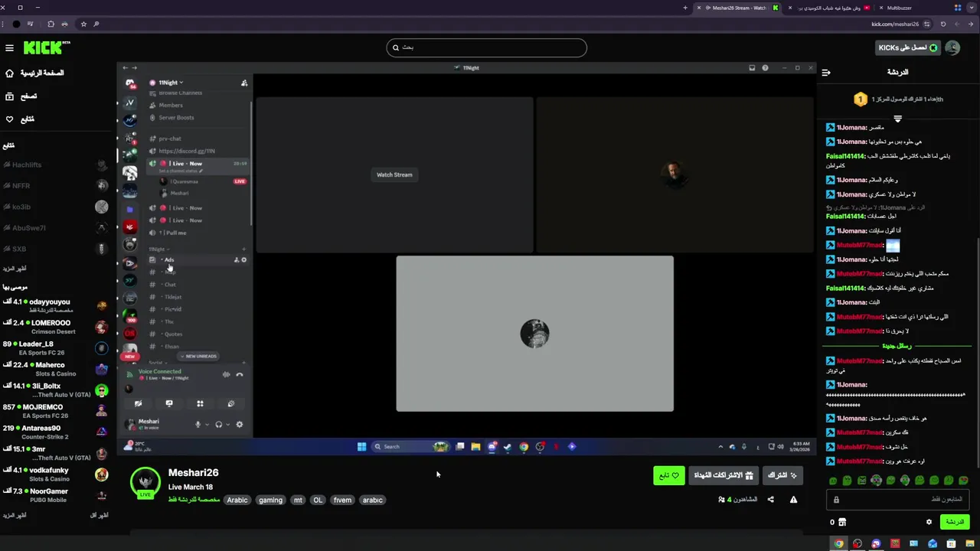Click the subscribe button with sparkle
The width and height of the screenshot is (980, 551).
click(x=782, y=475)
